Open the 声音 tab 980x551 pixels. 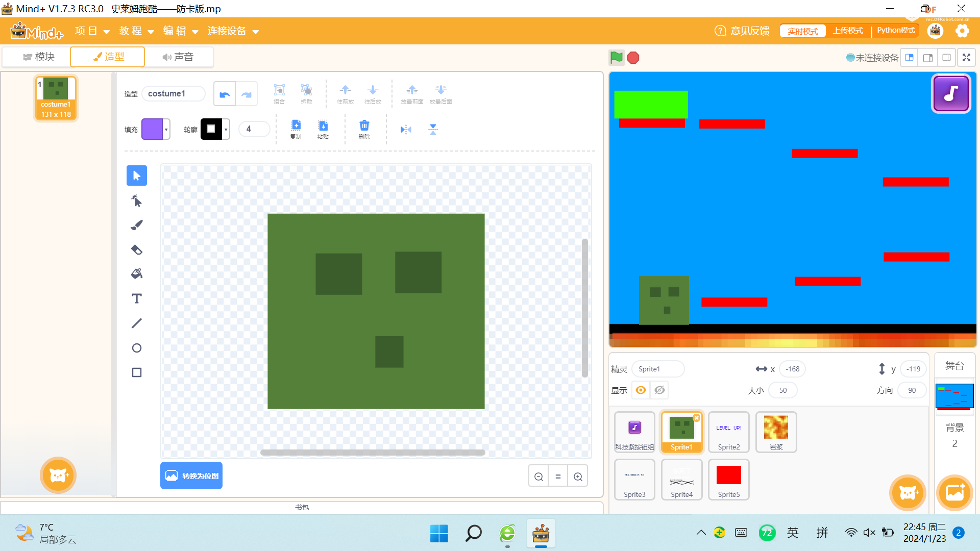tap(178, 57)
